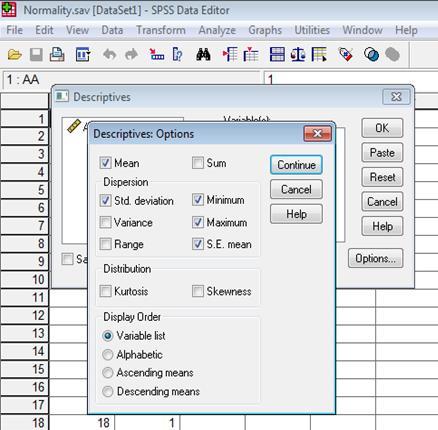
Task: Click the Use Sets circles icon
Action: 371,54
